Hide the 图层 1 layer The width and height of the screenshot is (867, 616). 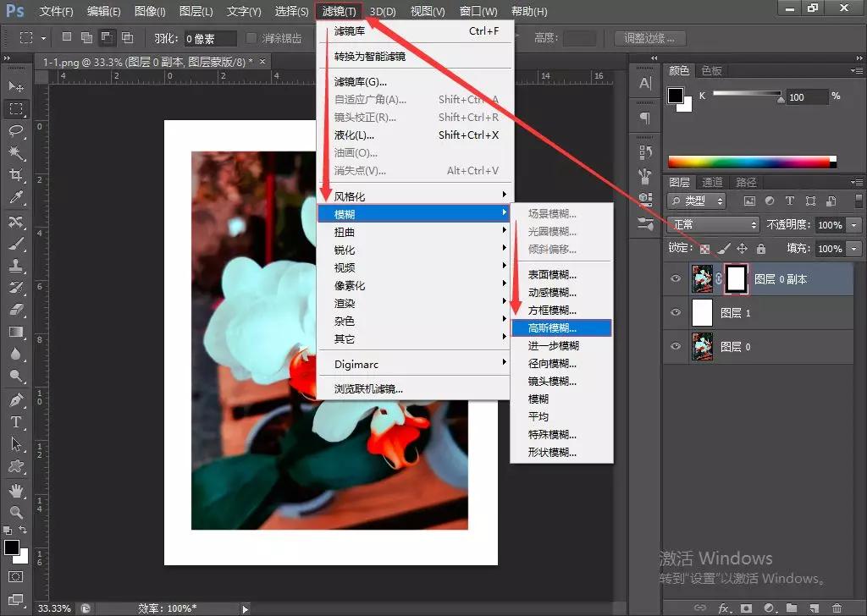675,313
